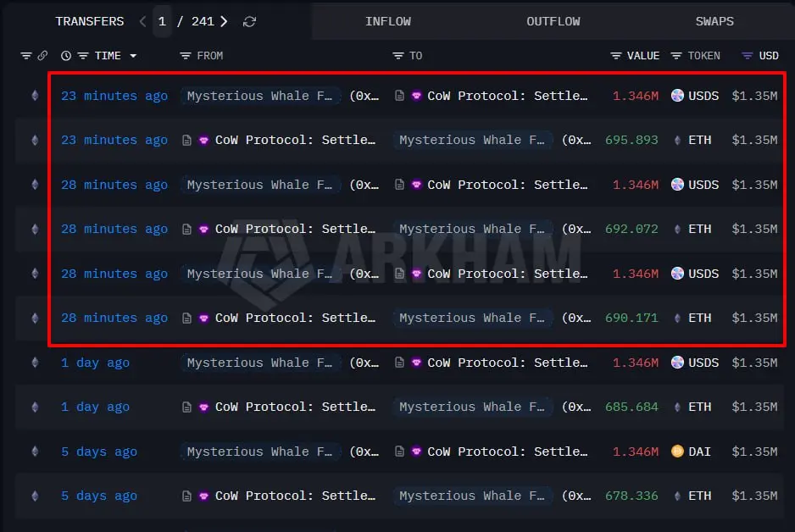Click ETH token icon in 690.171 row
Screen dimensions: 795x532
[x=677, y=318]
